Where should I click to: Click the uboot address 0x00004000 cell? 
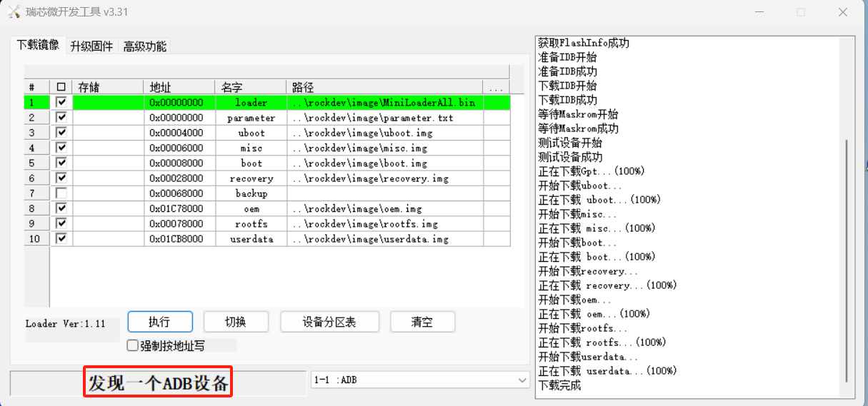tap(179, 133)
